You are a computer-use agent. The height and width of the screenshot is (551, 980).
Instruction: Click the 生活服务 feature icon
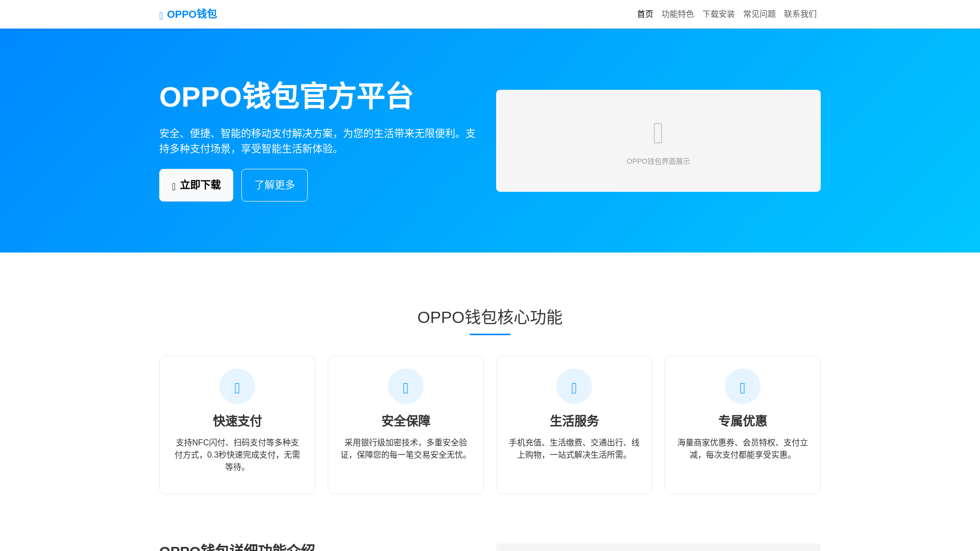point(574,386)
